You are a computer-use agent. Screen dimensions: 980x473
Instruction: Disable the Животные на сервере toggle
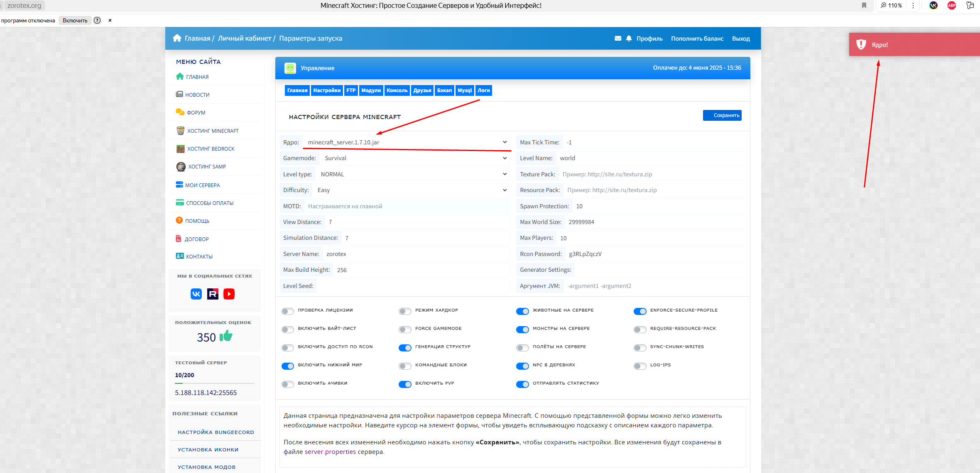[522, 311]
